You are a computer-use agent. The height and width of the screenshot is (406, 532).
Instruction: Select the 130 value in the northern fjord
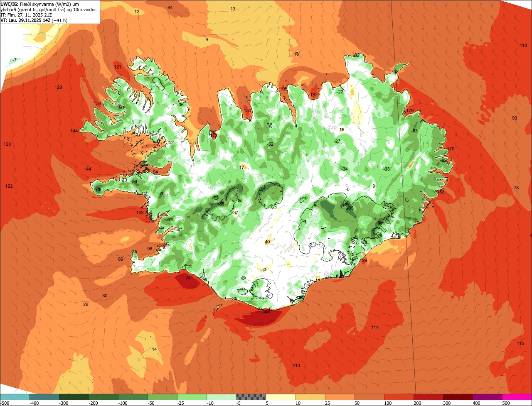pos(247,111)
